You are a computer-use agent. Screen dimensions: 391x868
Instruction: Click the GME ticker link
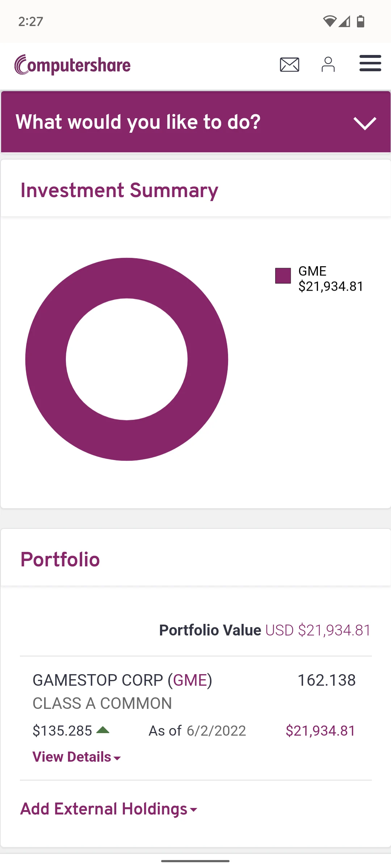coord(190,680)
